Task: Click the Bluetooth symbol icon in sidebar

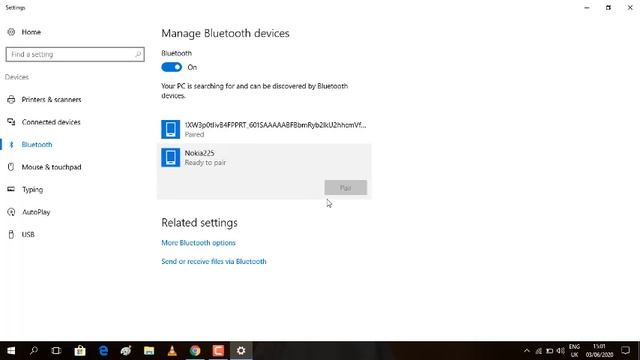Action: pyautogui.click(x=11, y=144)
